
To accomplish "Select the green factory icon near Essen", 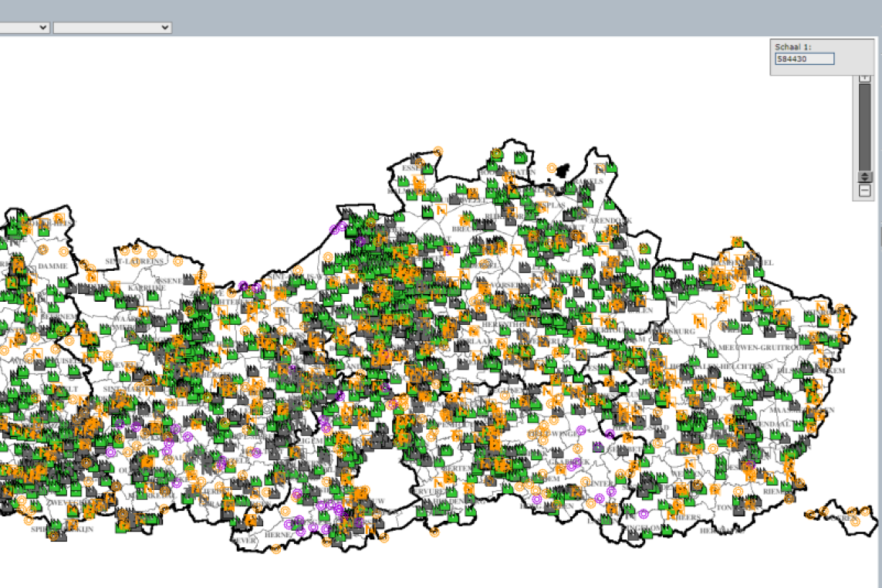I will [427, 169].
